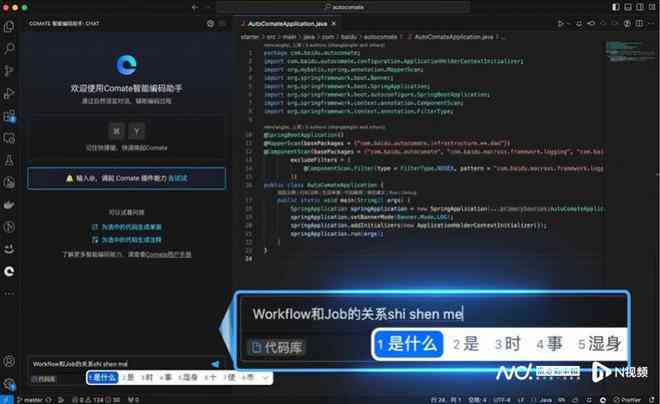The width and height of the screenshot is (660, 404).
Task: Open the Testing flask view
Action: [9, 160]
